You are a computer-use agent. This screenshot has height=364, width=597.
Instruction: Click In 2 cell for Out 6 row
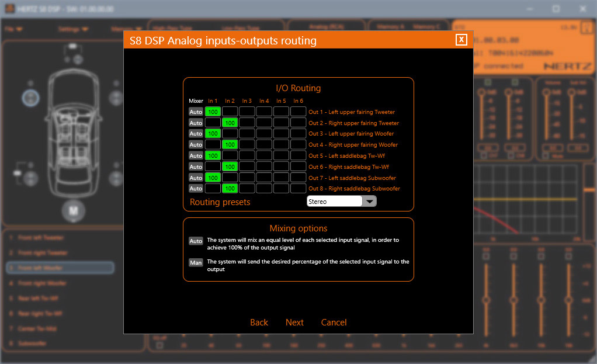[230, 167]
